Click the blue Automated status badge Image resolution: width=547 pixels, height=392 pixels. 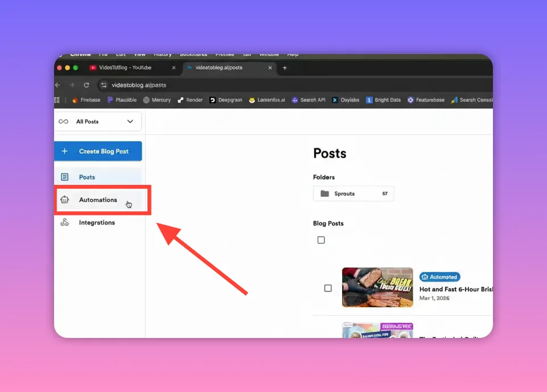pos(439,277)
